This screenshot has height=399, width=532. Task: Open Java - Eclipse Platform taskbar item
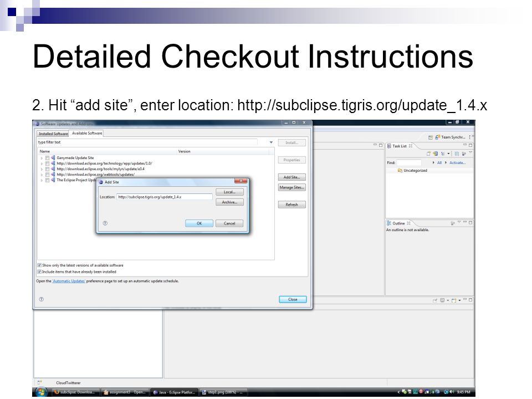pyautogui.click(x=174, y=392)
